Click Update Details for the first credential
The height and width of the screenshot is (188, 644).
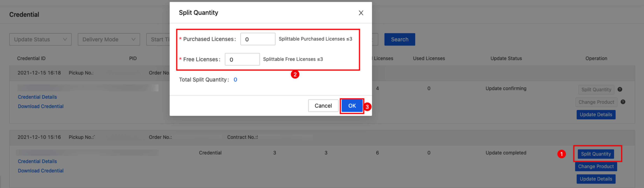pos(596,114)
